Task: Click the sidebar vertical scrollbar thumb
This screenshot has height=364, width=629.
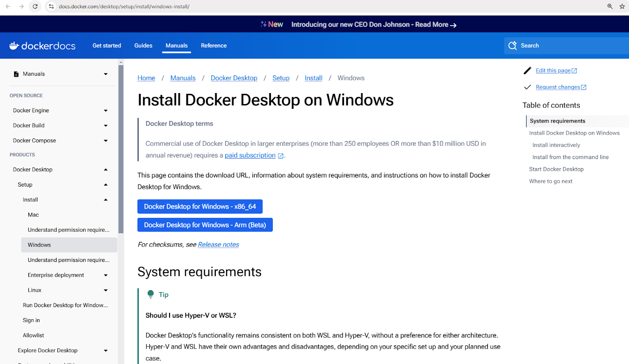Action: pos(121,149)
